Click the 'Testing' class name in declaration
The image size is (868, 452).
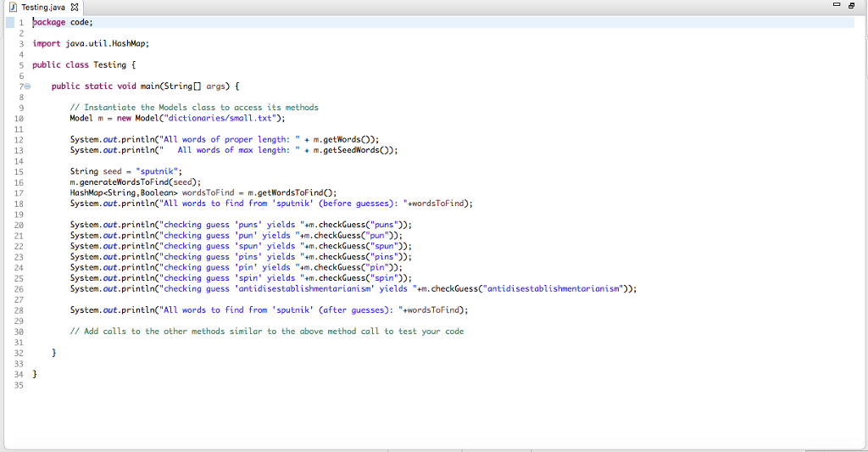(108, 64)
